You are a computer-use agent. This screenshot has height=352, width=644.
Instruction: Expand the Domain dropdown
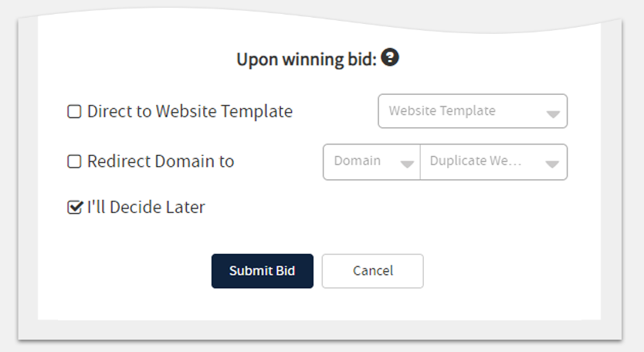pyautogui.click(x=371, y=162)
